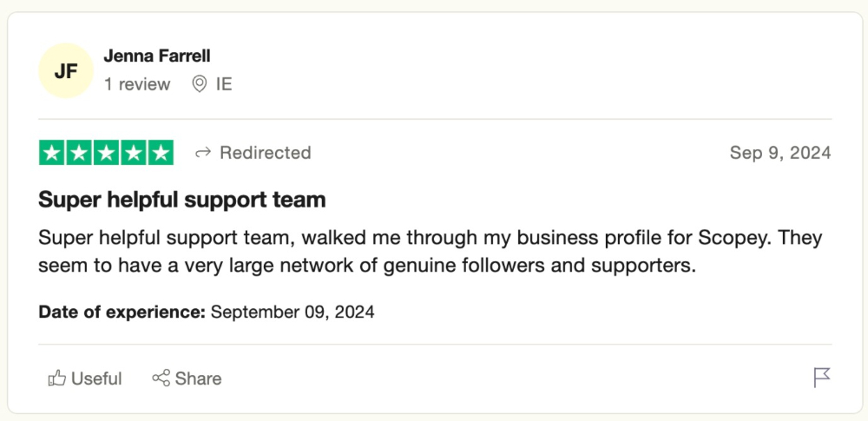Click the JF avatar circle

66,71
